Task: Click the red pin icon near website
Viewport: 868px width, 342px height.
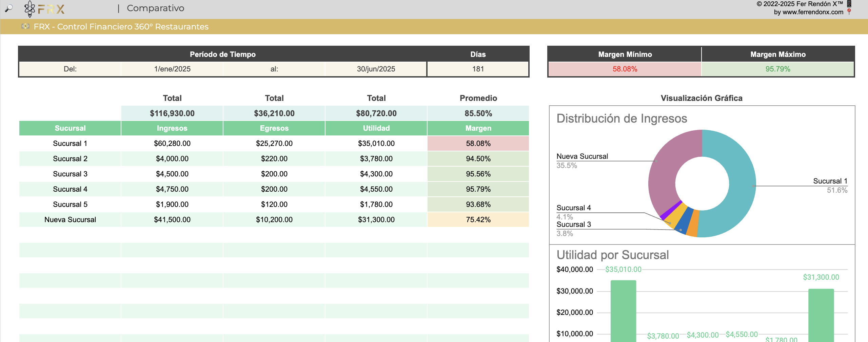Action: 849,12
